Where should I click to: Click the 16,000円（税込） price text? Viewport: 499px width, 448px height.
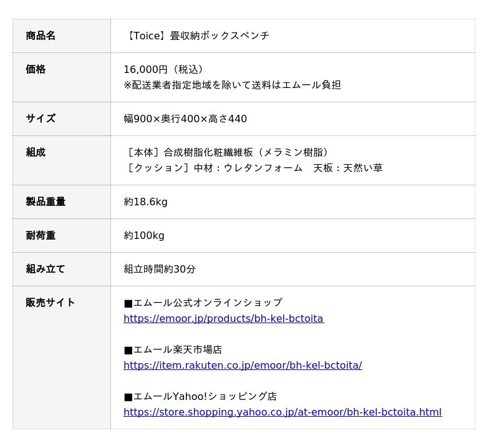pos(163,69)
